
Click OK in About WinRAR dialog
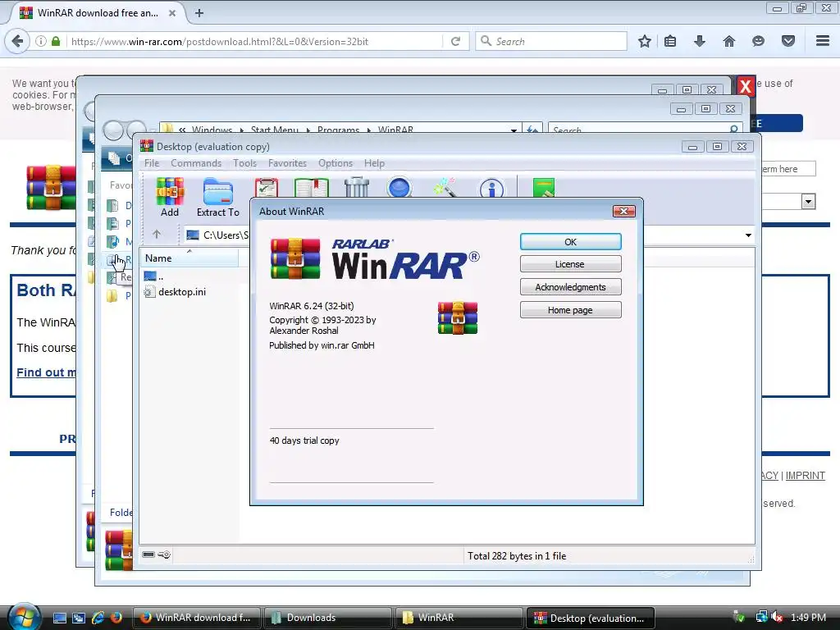pos(571,242)
